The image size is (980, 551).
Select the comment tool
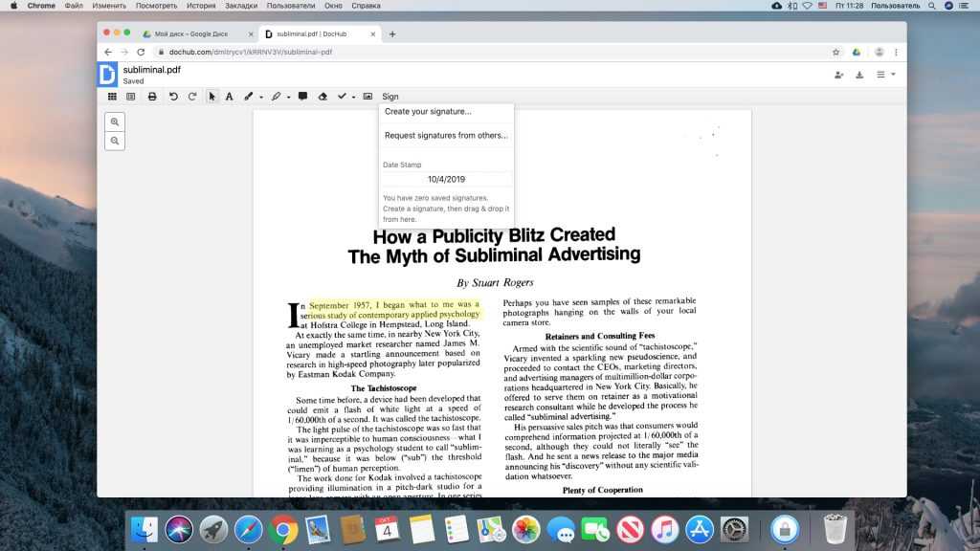coord(302,97)
